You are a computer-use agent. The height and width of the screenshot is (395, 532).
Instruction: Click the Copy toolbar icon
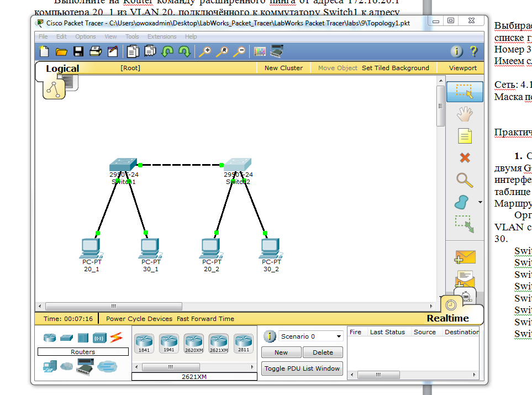click(133, 51)
